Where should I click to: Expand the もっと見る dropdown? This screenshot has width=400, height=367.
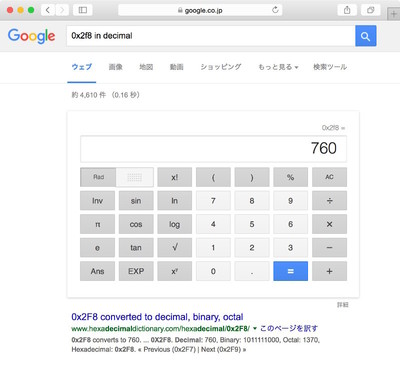coord(278,67)
